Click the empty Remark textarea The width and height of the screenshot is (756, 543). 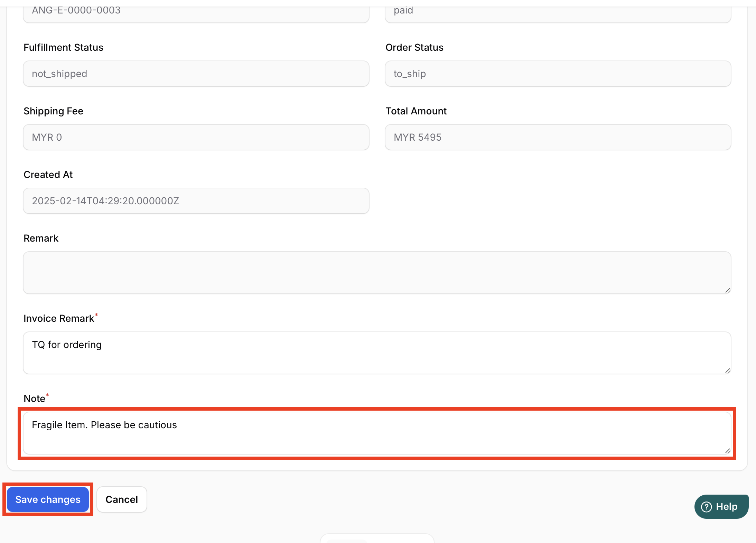click(x=377, y=273)
